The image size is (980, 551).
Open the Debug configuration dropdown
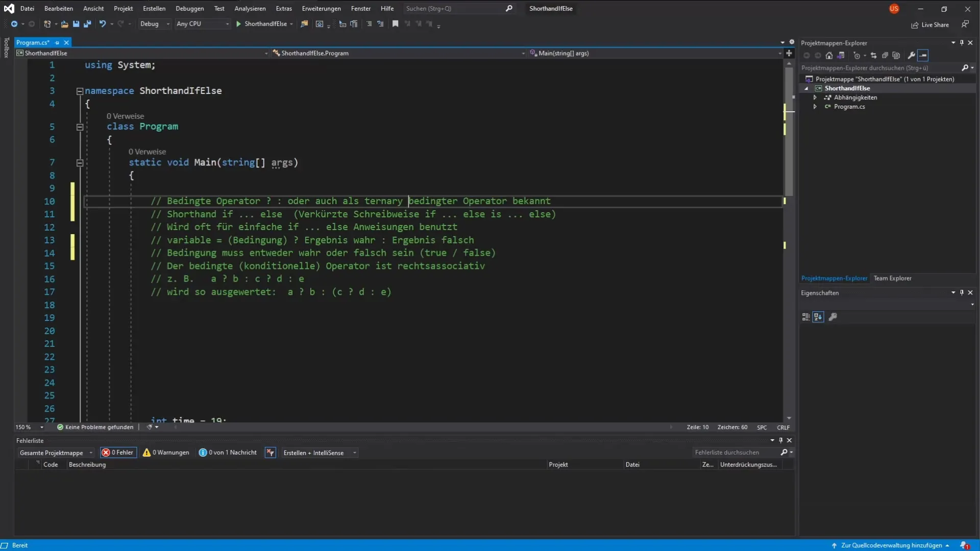[x=154, y=24]
